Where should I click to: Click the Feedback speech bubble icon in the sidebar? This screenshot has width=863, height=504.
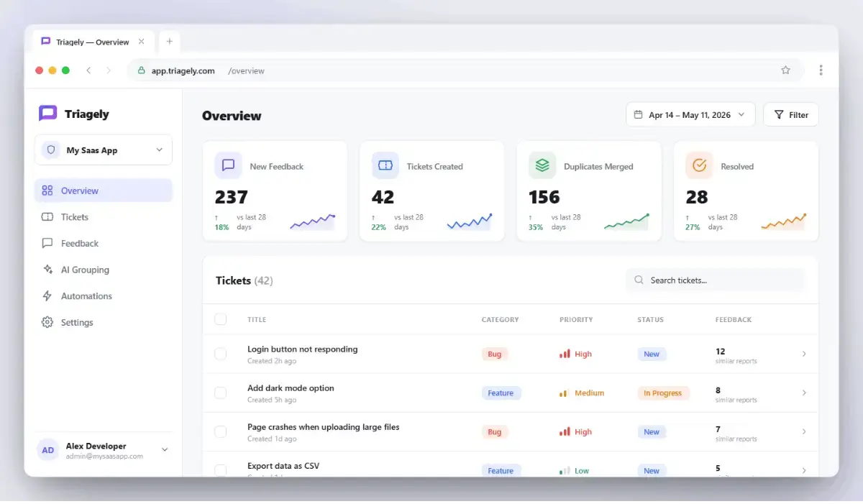[x=47, y=243]
